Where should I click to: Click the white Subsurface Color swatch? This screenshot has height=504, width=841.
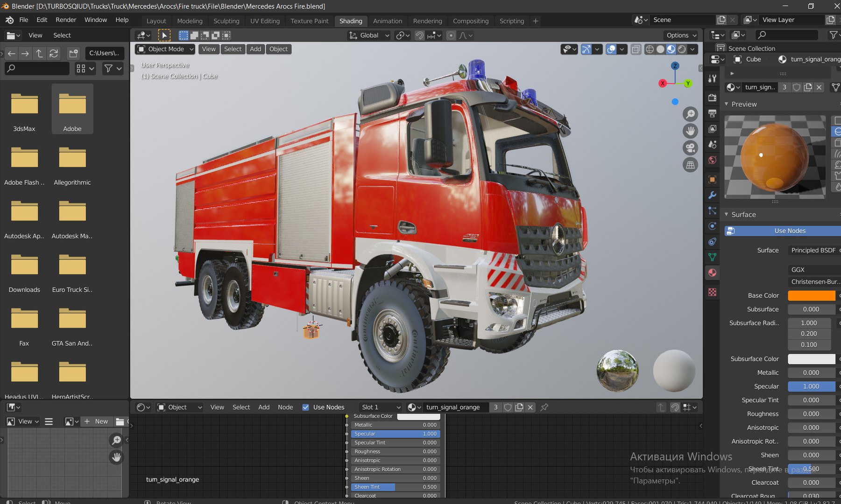pyautogui.click(x=812, y=359)
